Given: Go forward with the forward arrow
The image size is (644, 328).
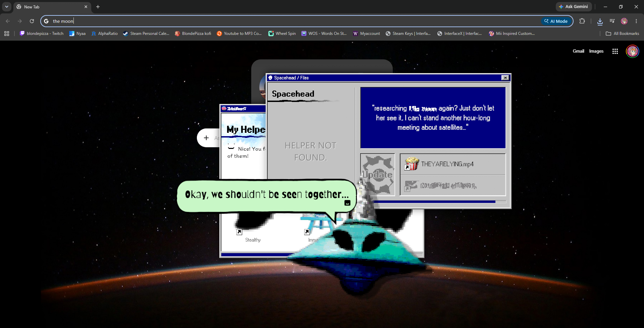Looking at the screenshot, I should 20,21.
